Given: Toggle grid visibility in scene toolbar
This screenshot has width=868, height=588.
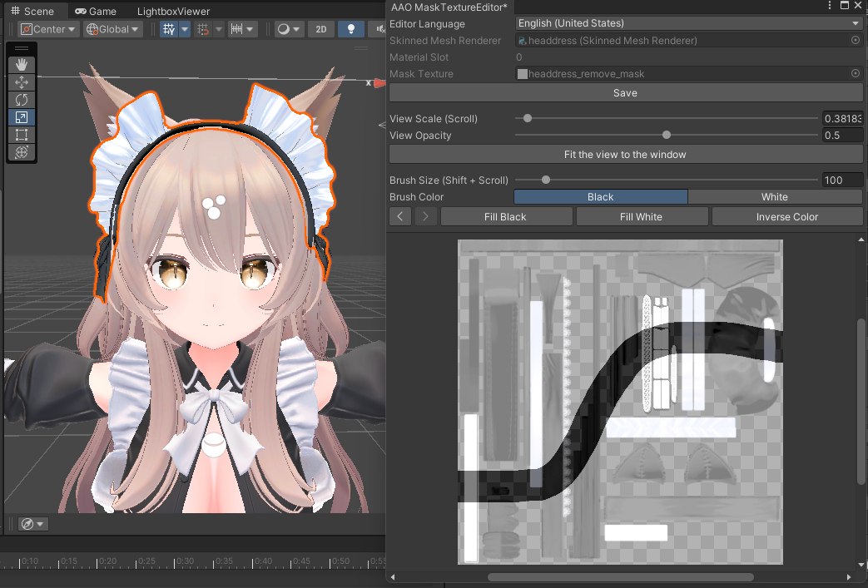Looking at the screenshot, I should pyautogui.click(x=169, y=29).
